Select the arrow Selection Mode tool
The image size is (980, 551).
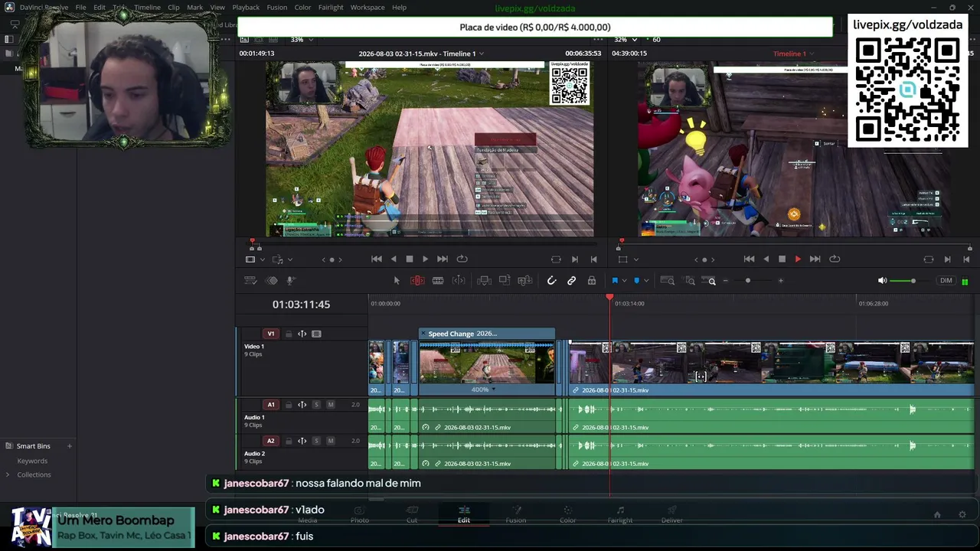397,281
